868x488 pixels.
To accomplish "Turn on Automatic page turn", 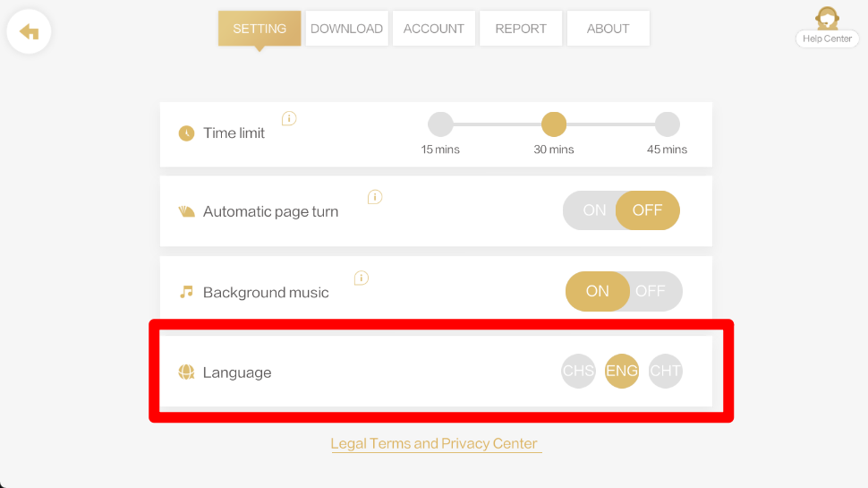I will (x=594, y=210).
